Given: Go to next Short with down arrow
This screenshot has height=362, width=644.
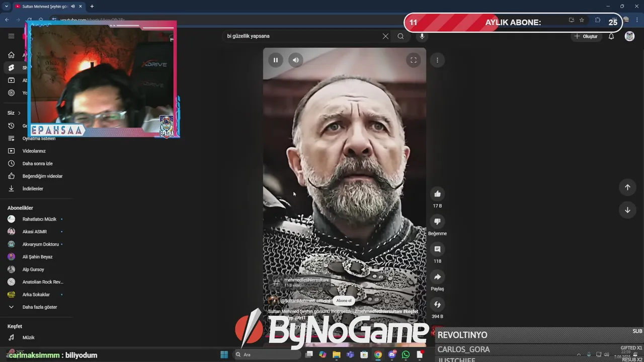Looking at the screenshot, I should (627, 210).
